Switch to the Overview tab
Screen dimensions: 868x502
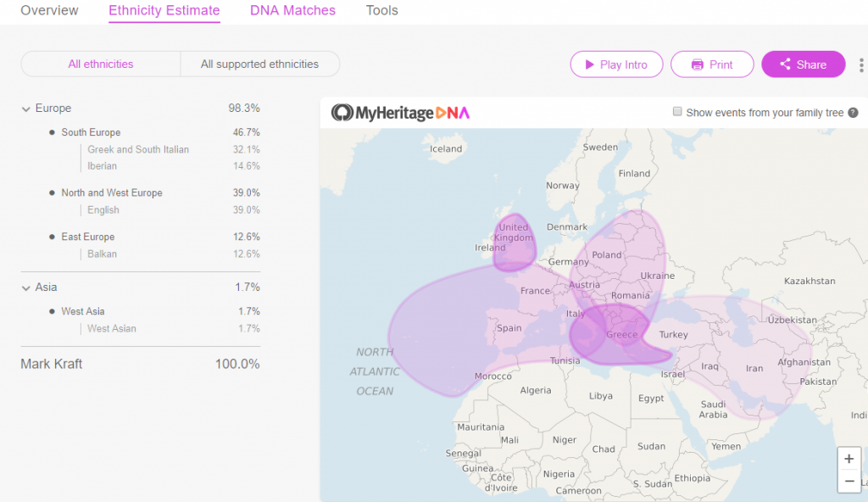point(49,10)
